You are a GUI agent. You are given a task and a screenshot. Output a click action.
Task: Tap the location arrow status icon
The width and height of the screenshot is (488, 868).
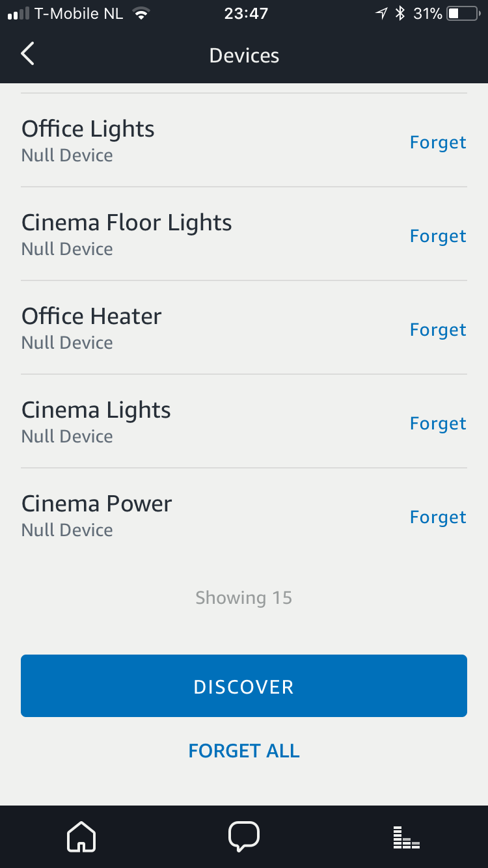click(382, 14)
